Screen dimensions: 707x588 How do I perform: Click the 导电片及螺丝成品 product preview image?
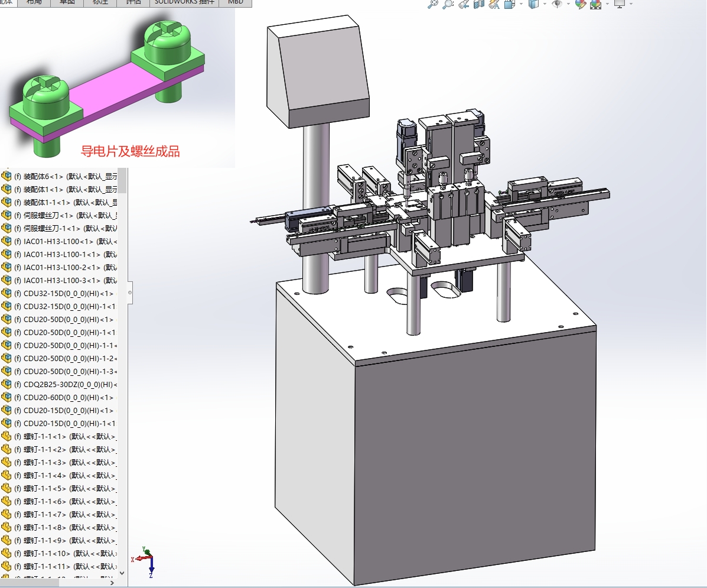(x=117, y=87)
